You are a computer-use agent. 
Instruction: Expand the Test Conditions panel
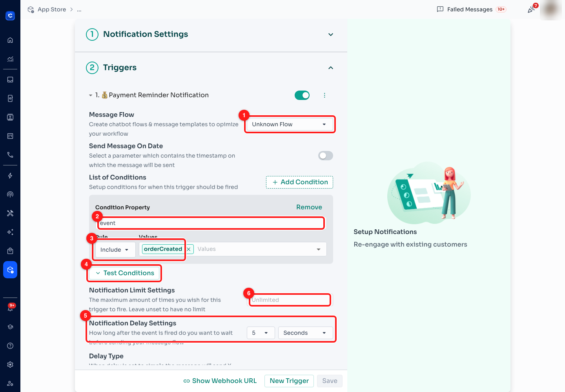pyautogui.click(x=125, y=273)
